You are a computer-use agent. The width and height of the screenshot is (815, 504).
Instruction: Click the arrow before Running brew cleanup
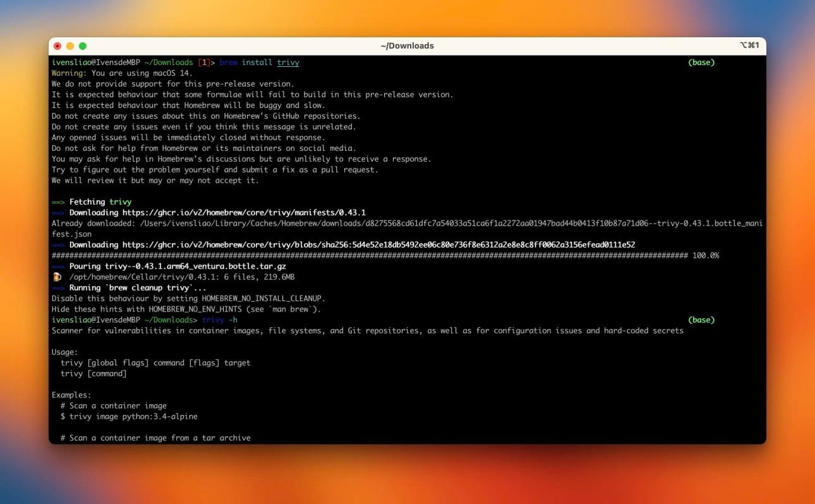(x=58, y=288)
